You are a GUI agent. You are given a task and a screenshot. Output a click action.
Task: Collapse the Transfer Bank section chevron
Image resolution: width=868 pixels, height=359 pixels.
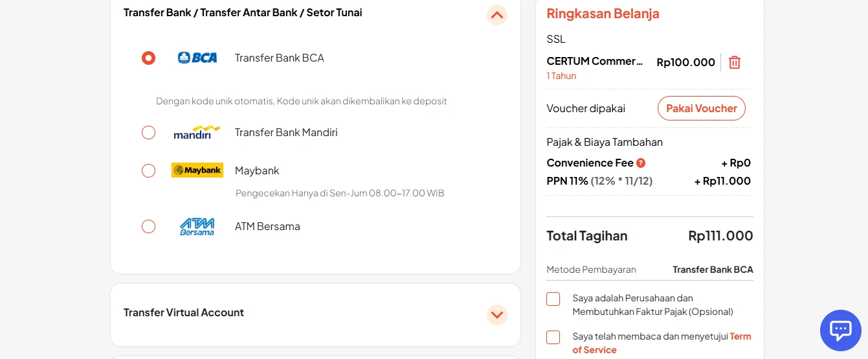click(x=496, y=15)
